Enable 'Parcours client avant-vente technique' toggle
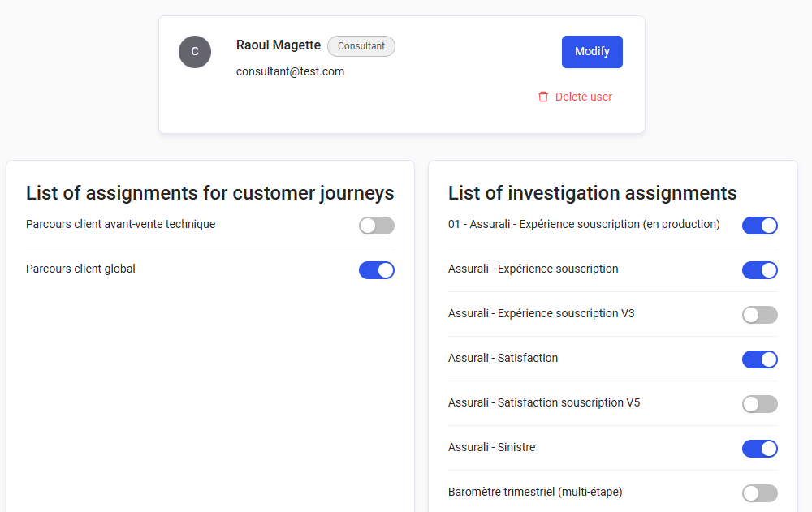 click(377, 226)
